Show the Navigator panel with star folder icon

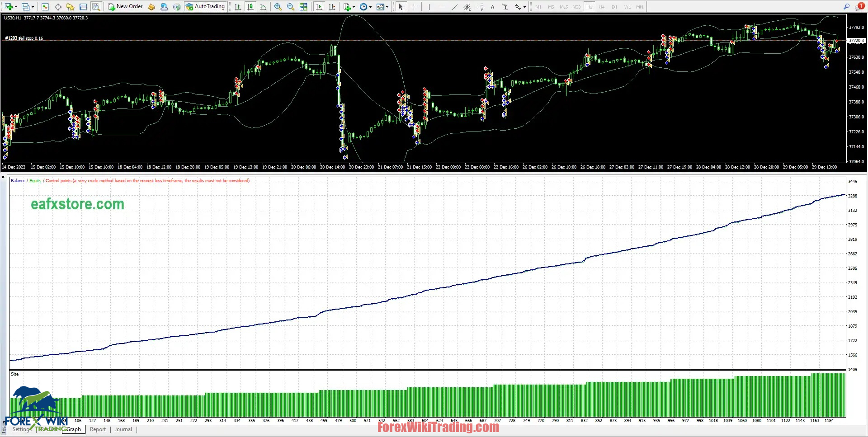click(71, 7)
